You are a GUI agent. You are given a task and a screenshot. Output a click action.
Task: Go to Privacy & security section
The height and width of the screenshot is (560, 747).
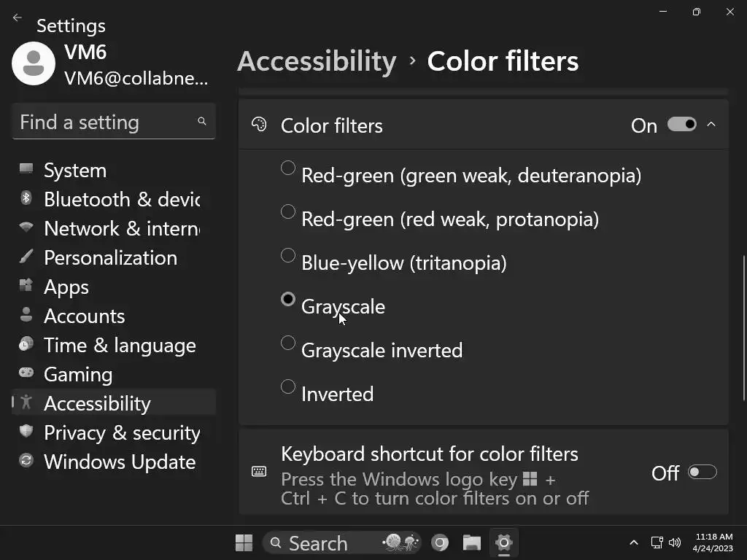[x=121, y=432]
